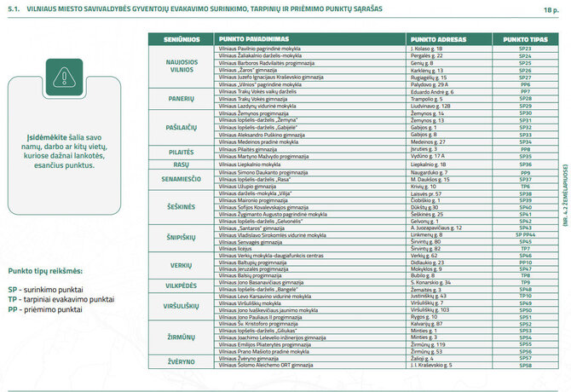Viewport: 571px width, 392px height.
Task: Click the address 'Vydūno g. 17 A'
Action: [428, 156]
